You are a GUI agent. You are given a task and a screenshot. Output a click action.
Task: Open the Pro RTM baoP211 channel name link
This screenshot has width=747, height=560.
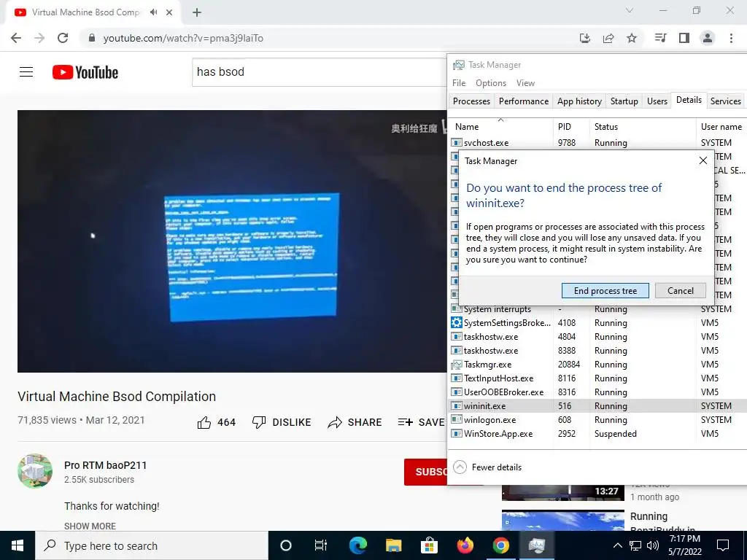tap(105, 465)
